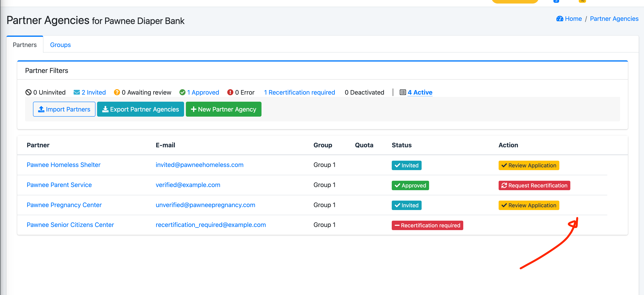
Task: Click the green checkmark icon by Approved filter
Action: (x=182, y=92)
